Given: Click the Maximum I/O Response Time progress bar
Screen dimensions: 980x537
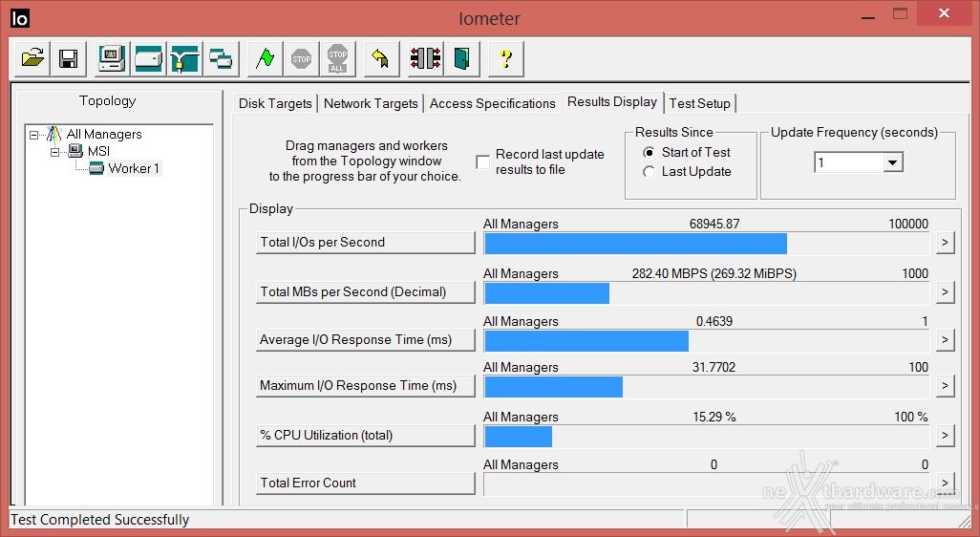Looking at the screenshot, I should (706, 387).
